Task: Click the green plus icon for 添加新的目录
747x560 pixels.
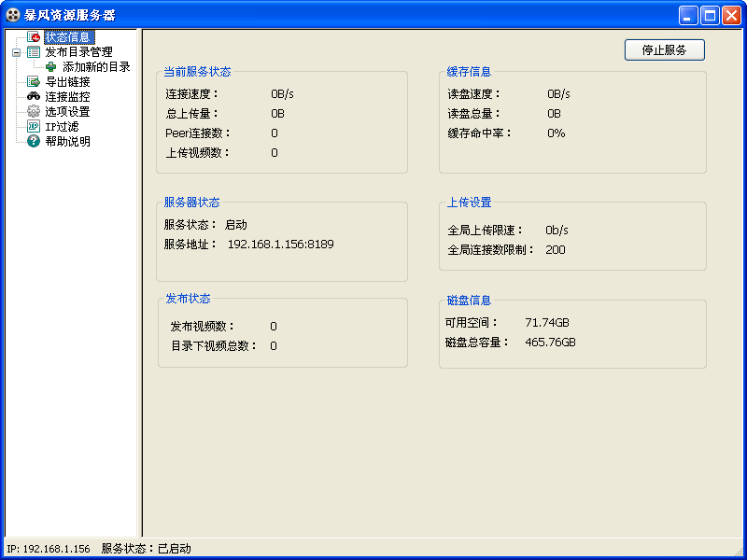Action: pyautogui.click(x=51, y=67)
